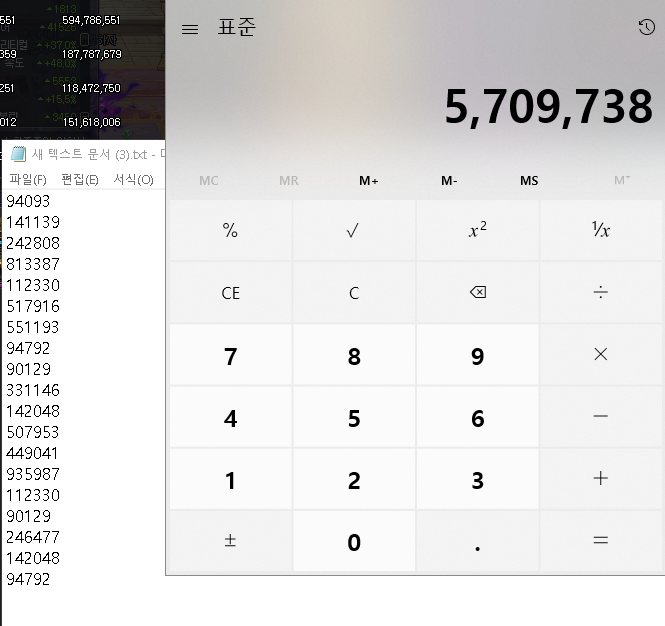Screen dimensions: 665x626
Task: Click the number 7 key
Action: 230,355
